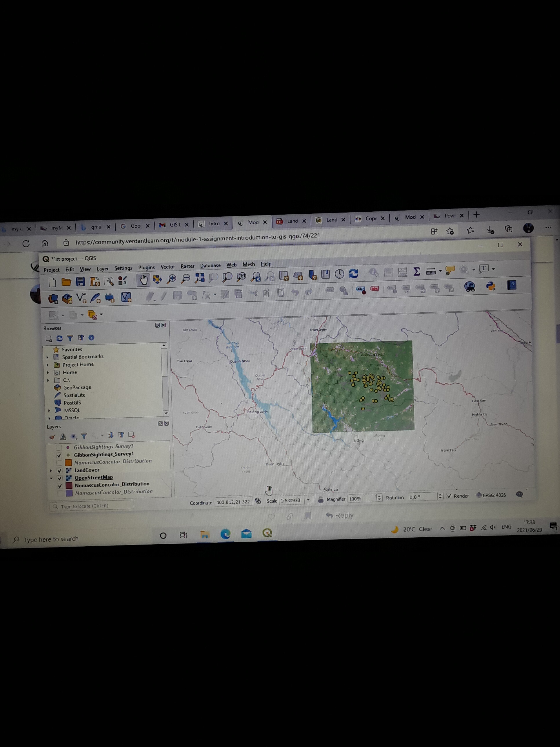Hide the OpenStreetMap layer
The width and height of the screenshot is (560, 747).
60,478
